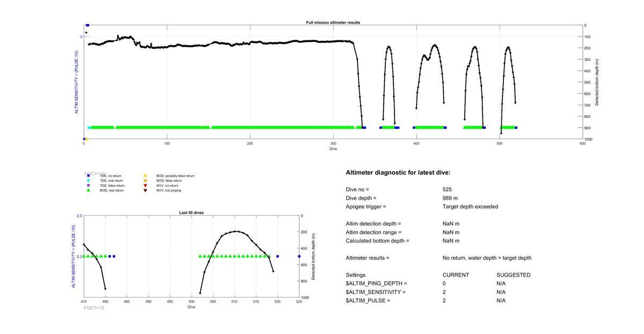
Task: Click the suggested N/A for $ALTIM_SENSITIVITY
Action: (x=501, y=292)
